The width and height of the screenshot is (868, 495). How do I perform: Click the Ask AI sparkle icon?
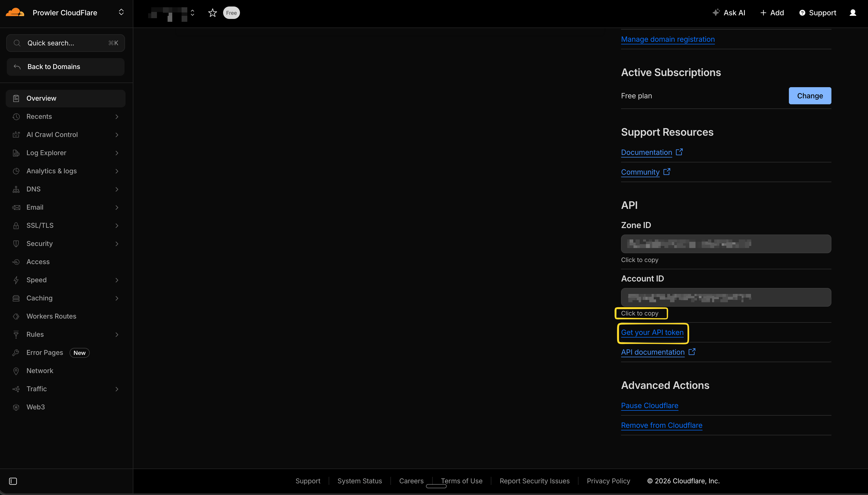(x=716, y=12)
